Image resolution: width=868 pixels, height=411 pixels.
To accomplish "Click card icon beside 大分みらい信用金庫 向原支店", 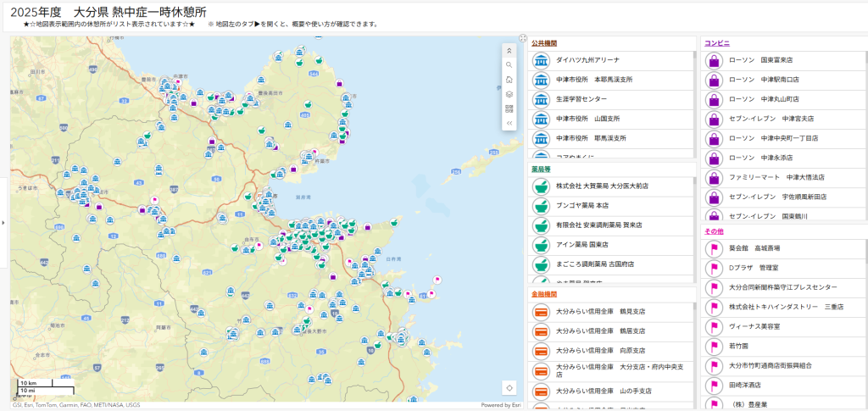I will pyautogui.click(x=541, y=351).
